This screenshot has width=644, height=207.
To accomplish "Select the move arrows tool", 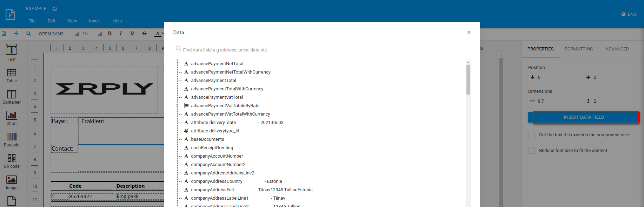I will (16, 34).
